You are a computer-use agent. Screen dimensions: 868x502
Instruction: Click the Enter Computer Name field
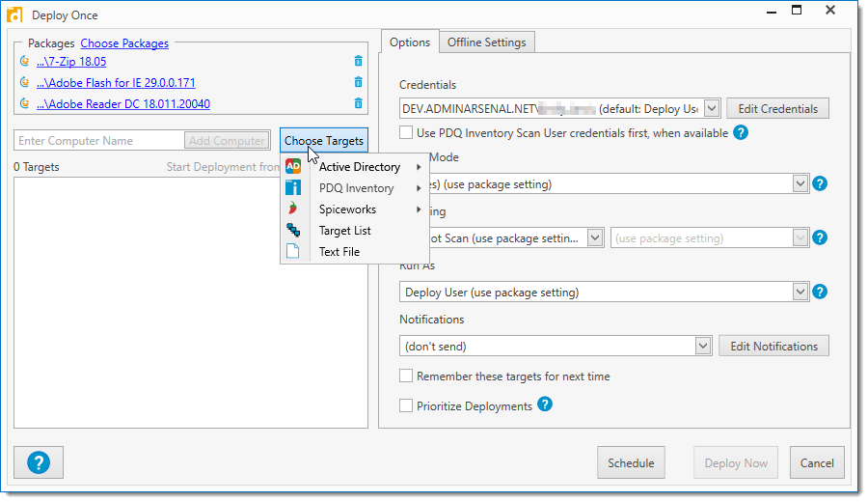pos(98,141)
